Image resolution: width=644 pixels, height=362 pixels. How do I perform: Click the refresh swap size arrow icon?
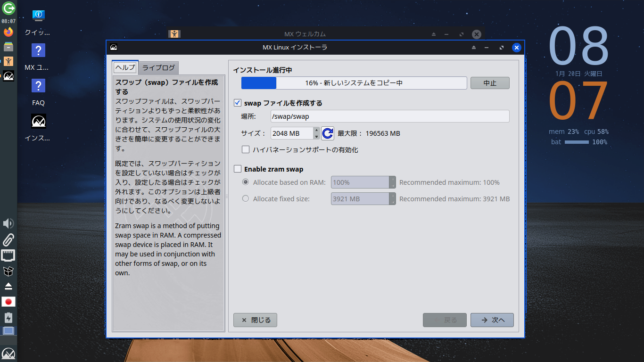pos(328,133)
